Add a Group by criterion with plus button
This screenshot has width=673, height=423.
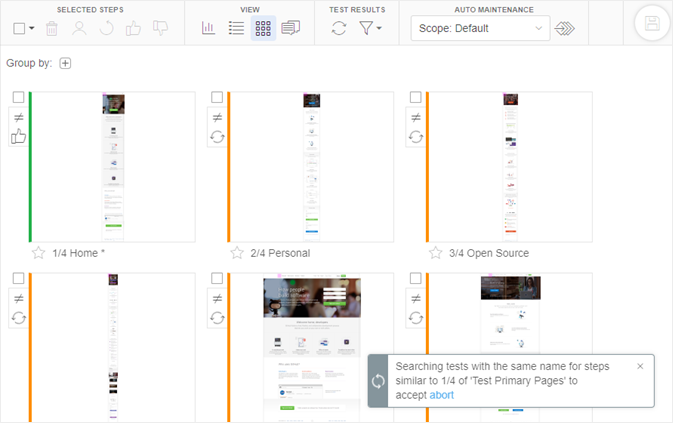pos(65,63)
